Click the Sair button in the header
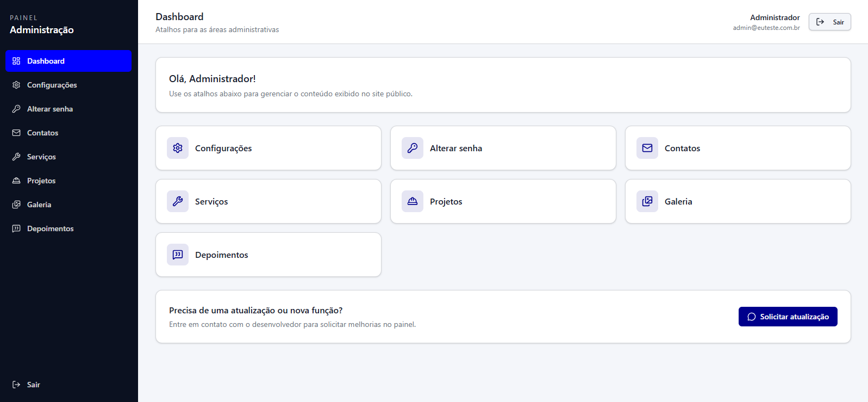 pyautogui.click(x=830, y=22)
